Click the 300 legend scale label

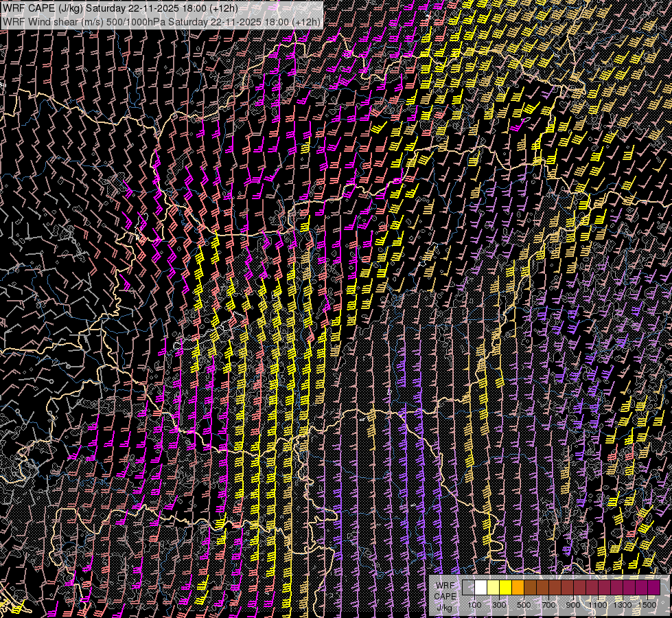click(x=499, y=605)
